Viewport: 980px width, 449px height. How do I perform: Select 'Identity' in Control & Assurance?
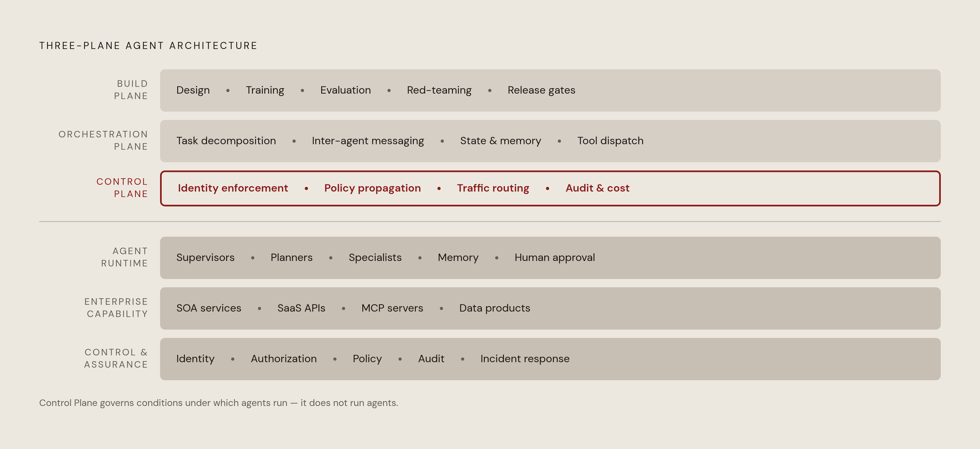click(195, 359)
